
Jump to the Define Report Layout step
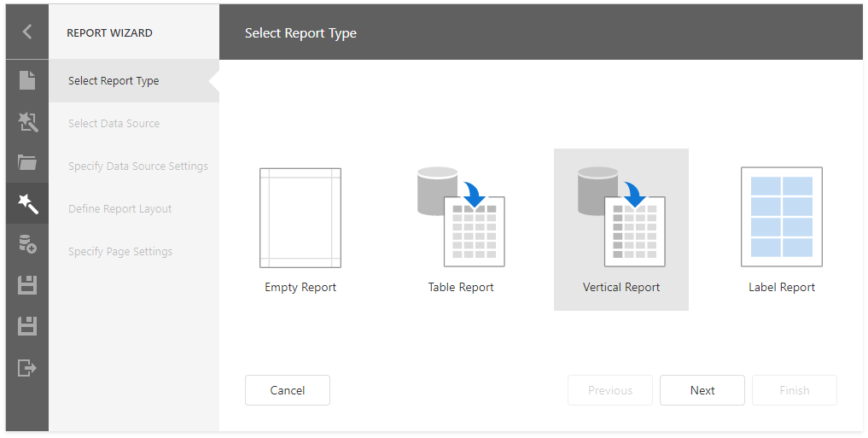point(120,209)
